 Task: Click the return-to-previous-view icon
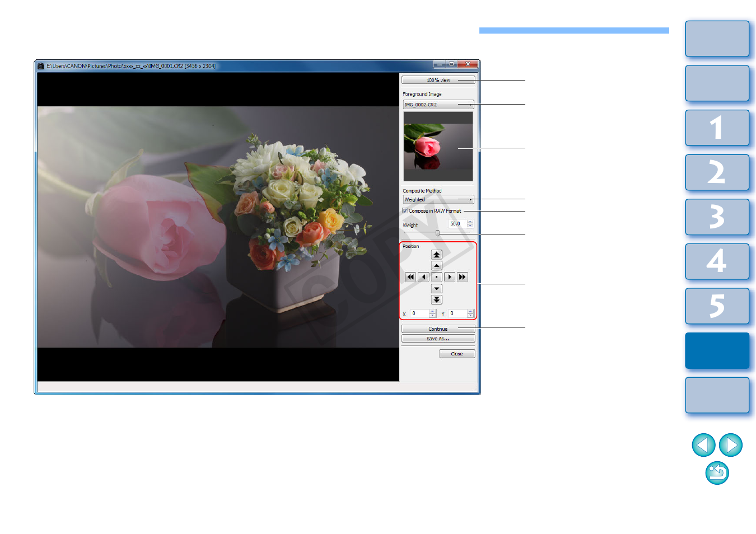(x=717, y=473)
